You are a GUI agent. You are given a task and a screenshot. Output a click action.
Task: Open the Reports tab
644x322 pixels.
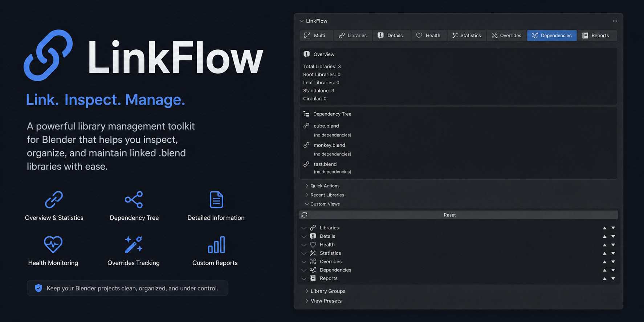coord(597,36)
